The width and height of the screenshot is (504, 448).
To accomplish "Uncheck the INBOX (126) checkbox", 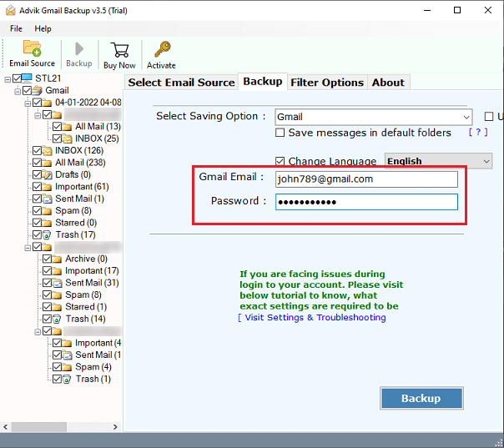I will 37,150.
